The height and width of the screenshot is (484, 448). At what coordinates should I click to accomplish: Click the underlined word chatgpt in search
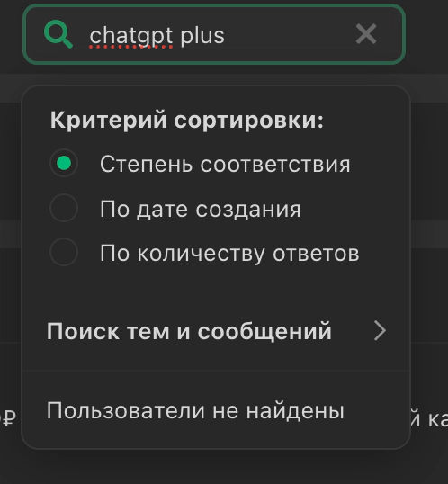[x=131, y=36]
